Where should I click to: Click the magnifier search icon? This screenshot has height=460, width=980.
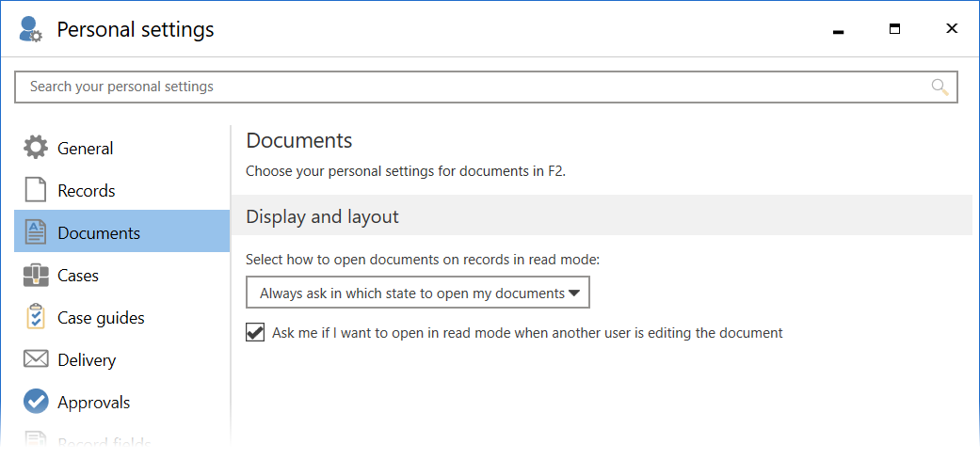pyautogui.click(x=940, y=87)
